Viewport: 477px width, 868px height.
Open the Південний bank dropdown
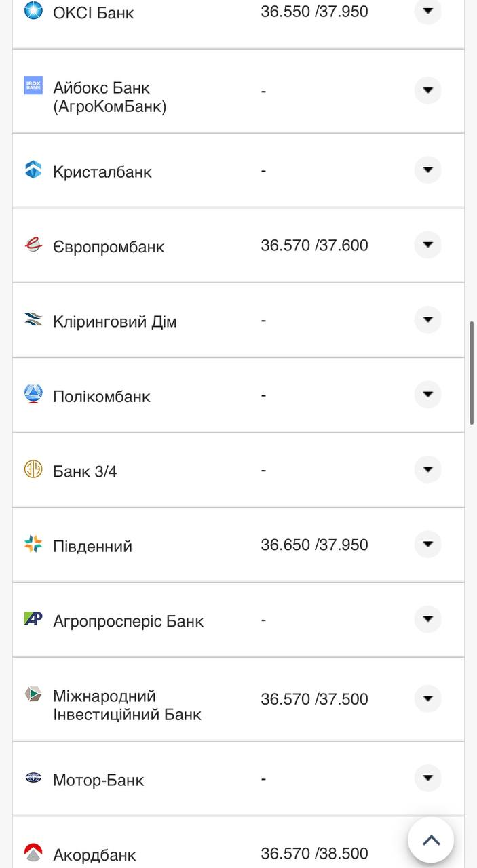click(427, 542)
